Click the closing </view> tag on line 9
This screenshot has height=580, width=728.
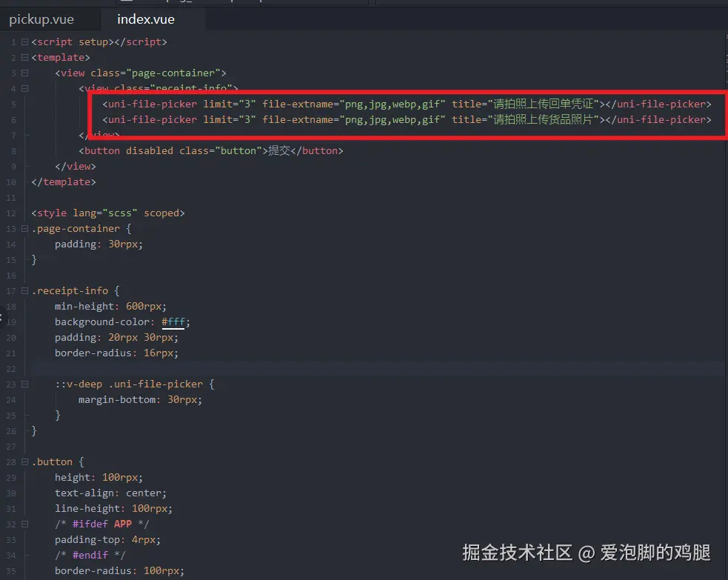[76, 166]
